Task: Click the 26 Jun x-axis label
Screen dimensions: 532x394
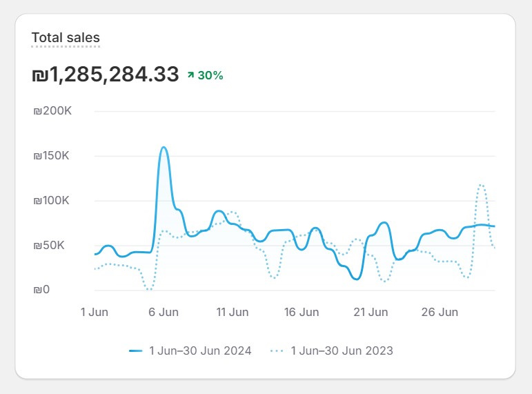Action: pos(440,312)
